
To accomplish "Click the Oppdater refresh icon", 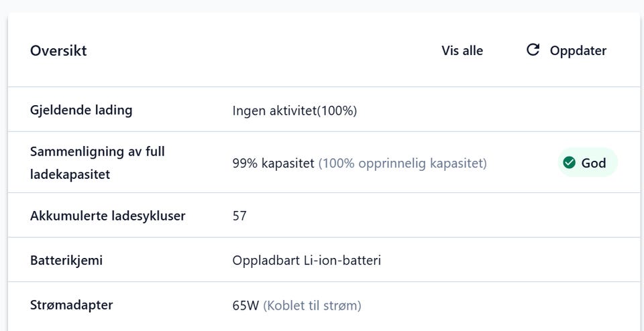I will pyautogui.click(x=533, y=50).
